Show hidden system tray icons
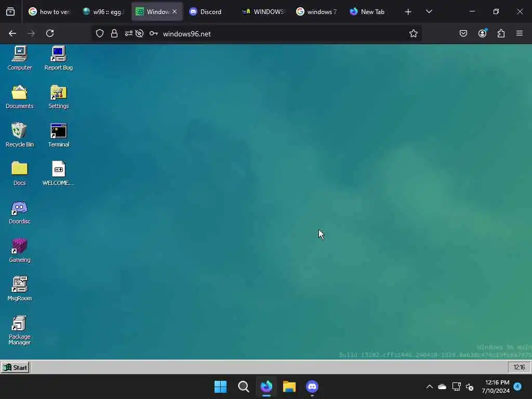Image resolution: width=532 pixels, height=399 pixels. click(429, 387)
